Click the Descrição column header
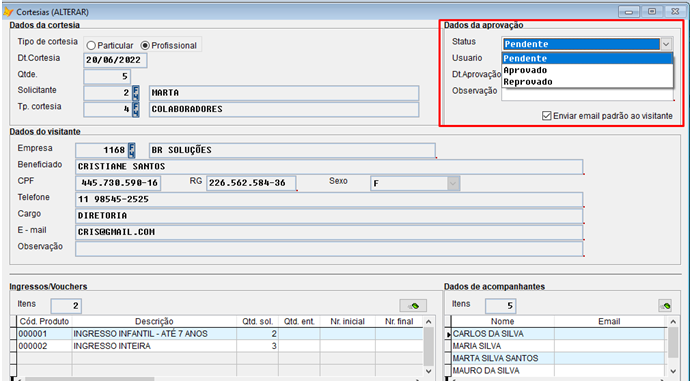690x386 pixels. pos(154,321)
